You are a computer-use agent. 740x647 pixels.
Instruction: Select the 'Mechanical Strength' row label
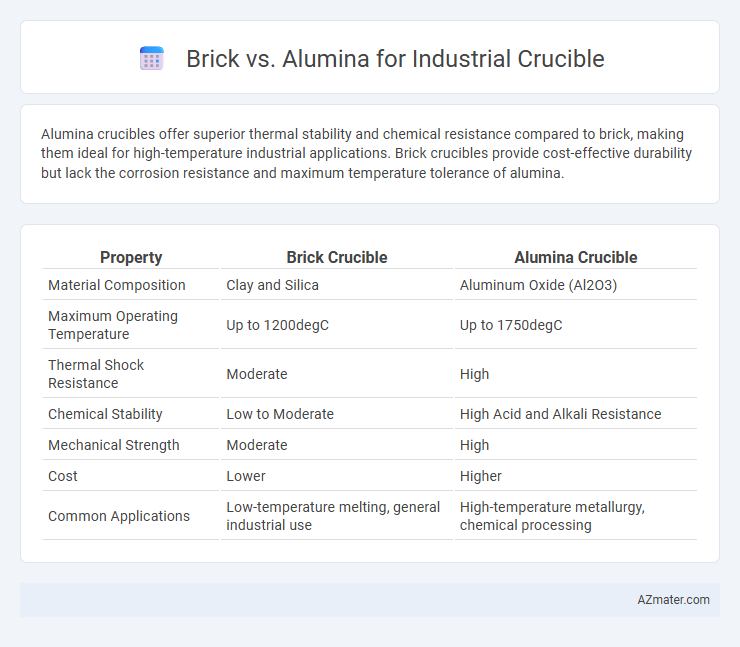pyautogui.click(x=114, y=445)
